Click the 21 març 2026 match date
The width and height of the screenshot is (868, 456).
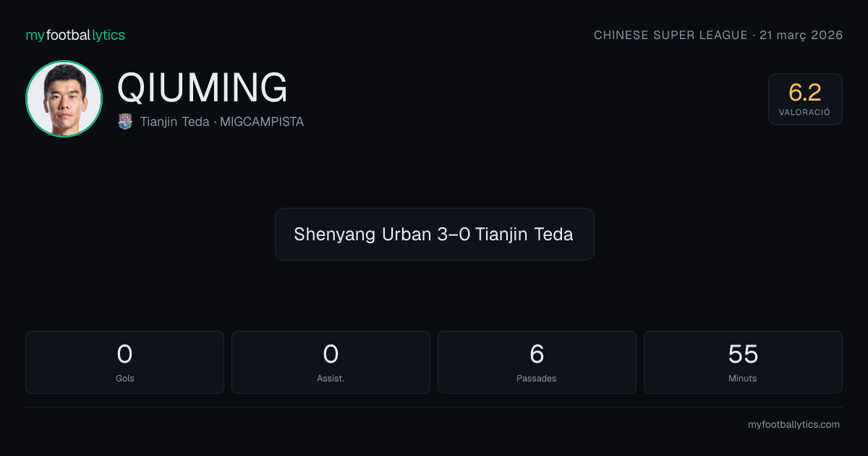tap(801, 35)
